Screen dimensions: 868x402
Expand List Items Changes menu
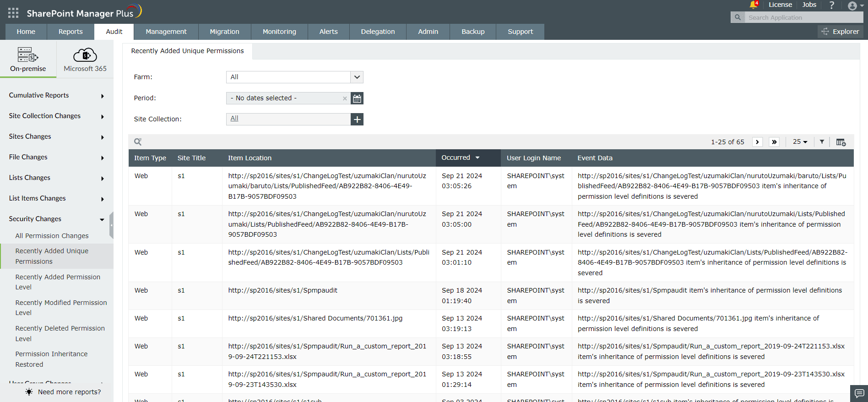pos(57,199)
